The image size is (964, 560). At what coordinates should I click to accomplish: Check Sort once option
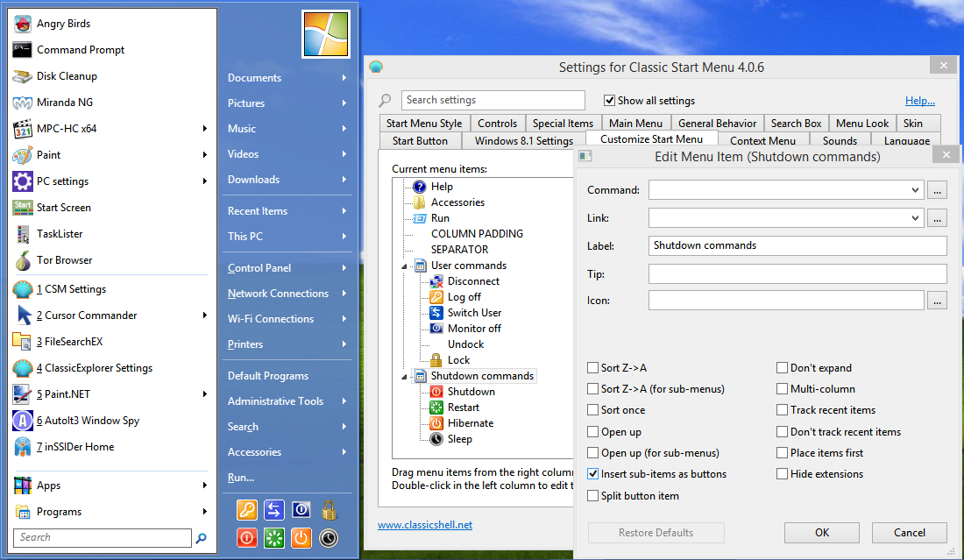(592, 410)
